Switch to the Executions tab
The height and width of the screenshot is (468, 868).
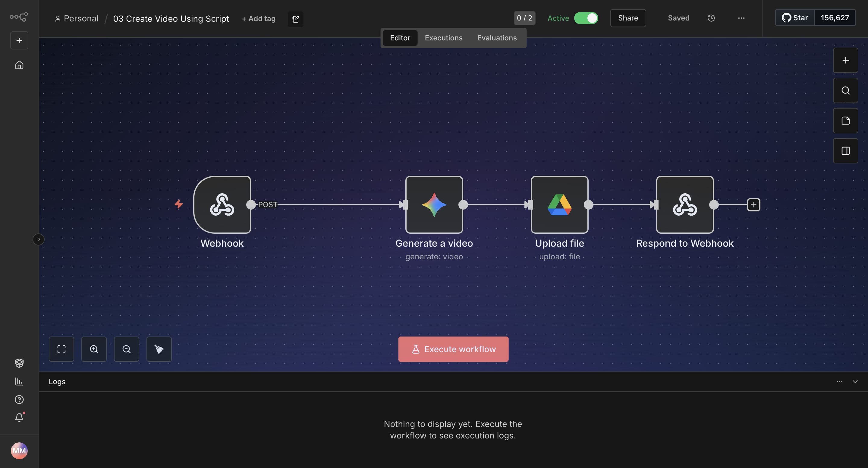point(443,38)
